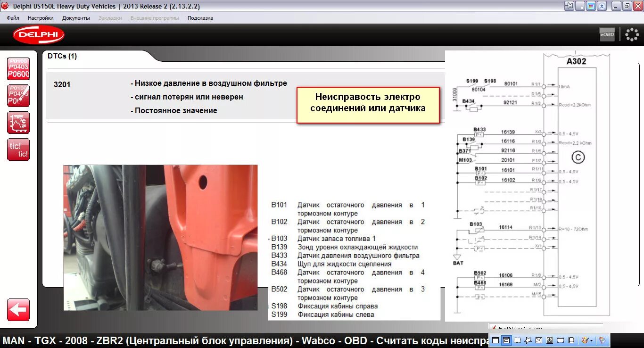The height and width of the screenshot is (348, 644).
Task: Click S199 cab lock left legend entry
Action: (322, 315)
